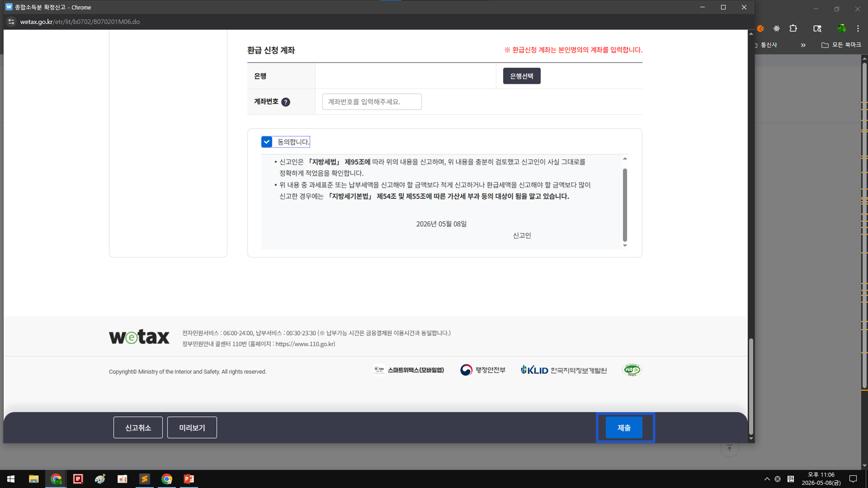Click the up arrow of the agreement text scrollbar
The image size is (868, 488).
click(625, 159)
